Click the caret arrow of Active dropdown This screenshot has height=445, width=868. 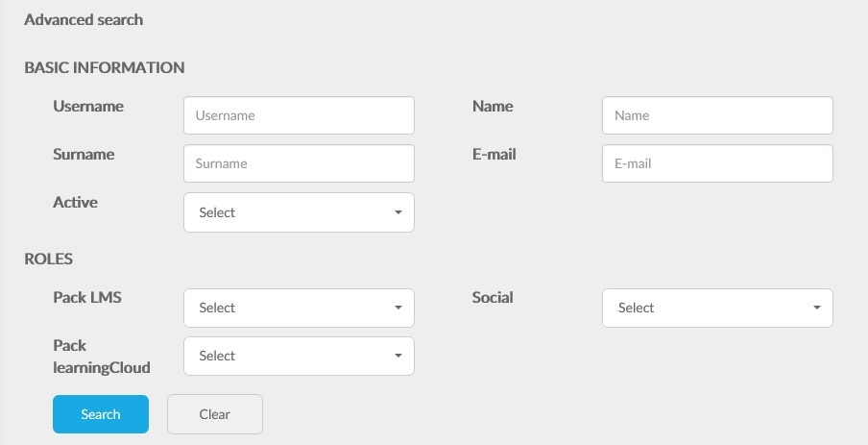[x=398, y=212]
